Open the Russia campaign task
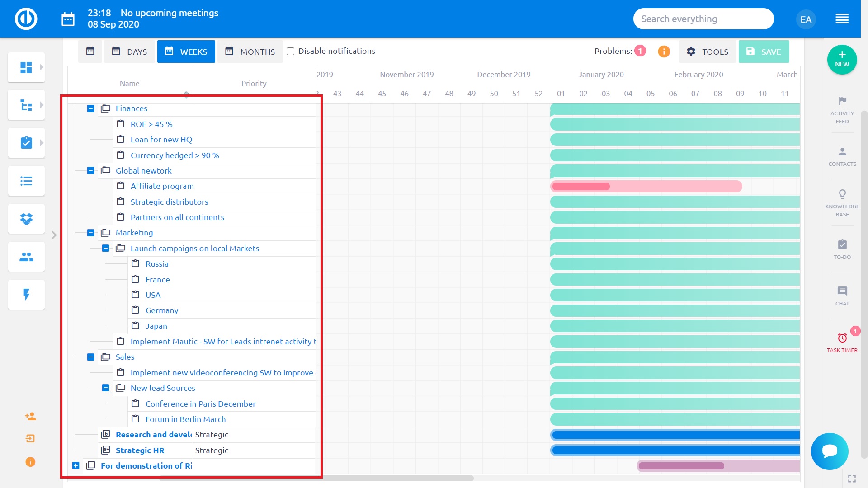 [x=157, y=264]
